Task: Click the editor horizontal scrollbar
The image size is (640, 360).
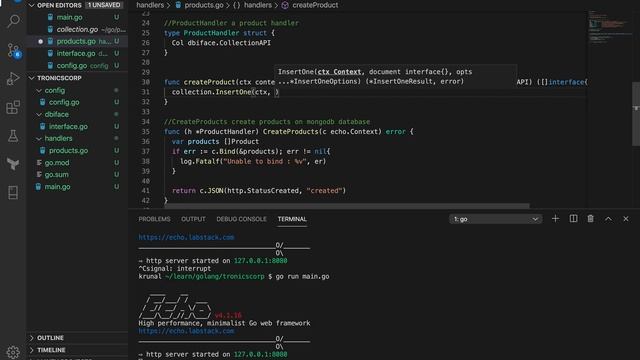Action: click(x=347, y=205)
